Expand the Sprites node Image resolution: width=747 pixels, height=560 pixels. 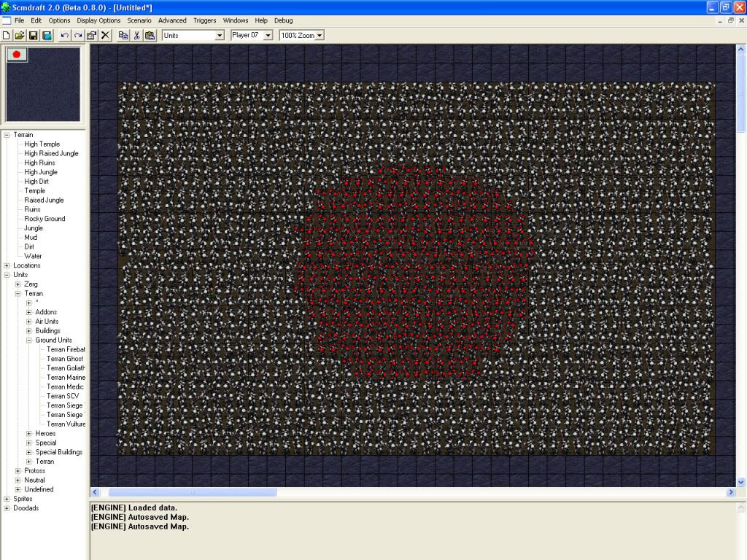7,499
